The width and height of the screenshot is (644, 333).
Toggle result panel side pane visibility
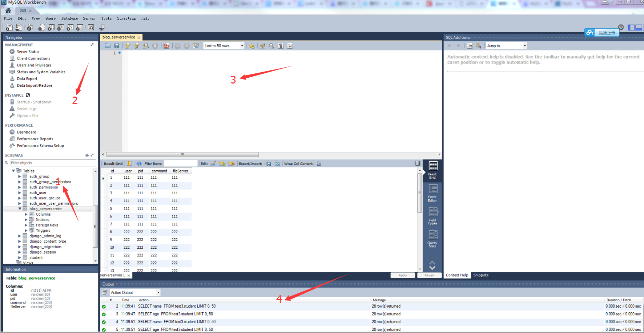(418, 163)
